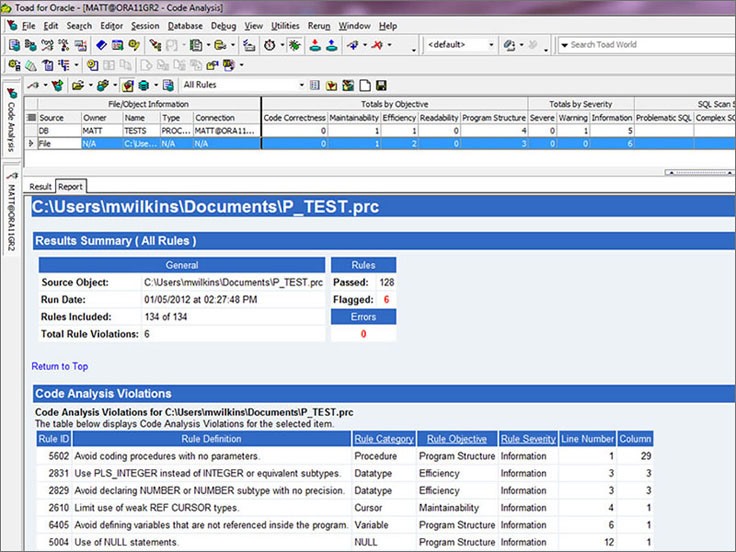The height and width of the screenshot is (552, 736).
Task: Open the Utilities menu
Action: point(285,26)
